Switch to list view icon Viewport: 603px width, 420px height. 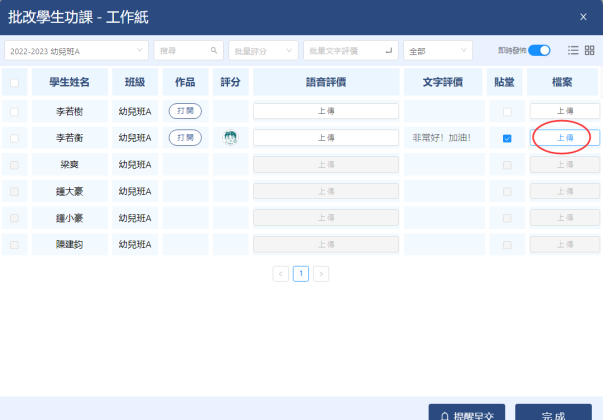pyautogui.click(x=573, y=50)
